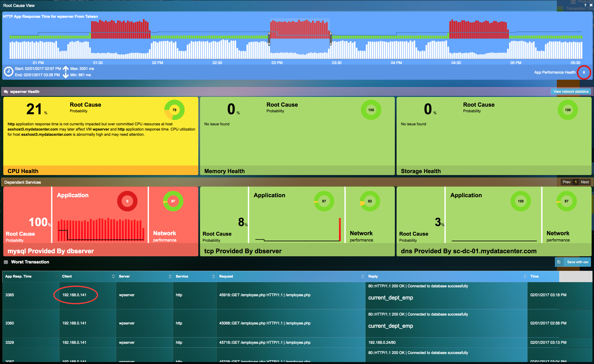Sort by App Resp. Time column
Image resolution: width=594 pixels, height=364 pixels.
coord(31,276)
